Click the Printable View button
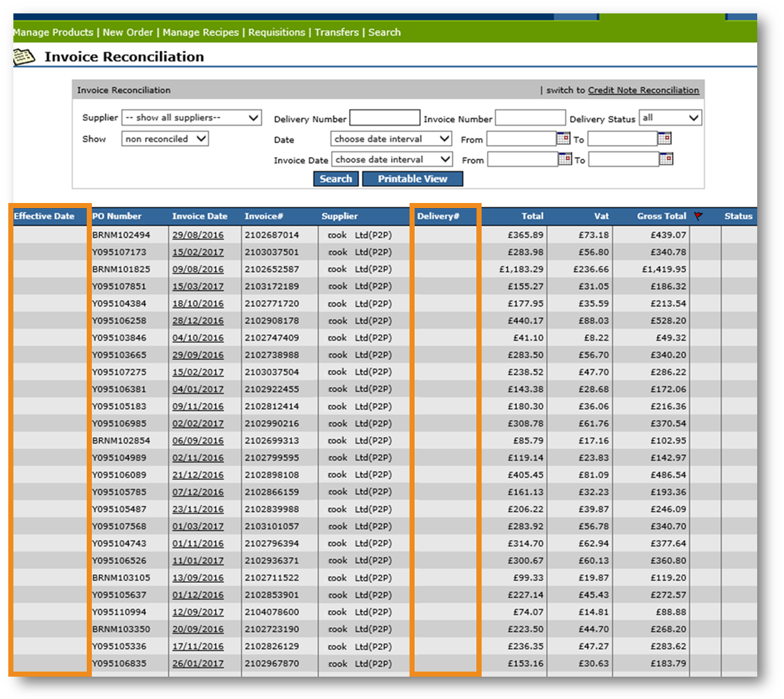This screenshot has width=784, height=699. pos(412,179)
